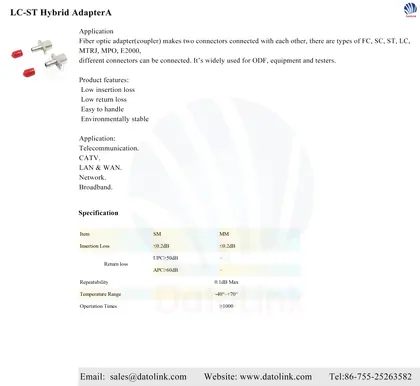This screenshot has height=386, width=420.
Task: Click the Item header cell in the table
Action: pos(85,234)
